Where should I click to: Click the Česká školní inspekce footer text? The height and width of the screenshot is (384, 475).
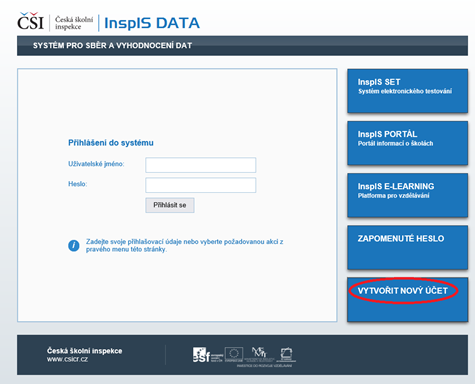[x=84, y=351]
